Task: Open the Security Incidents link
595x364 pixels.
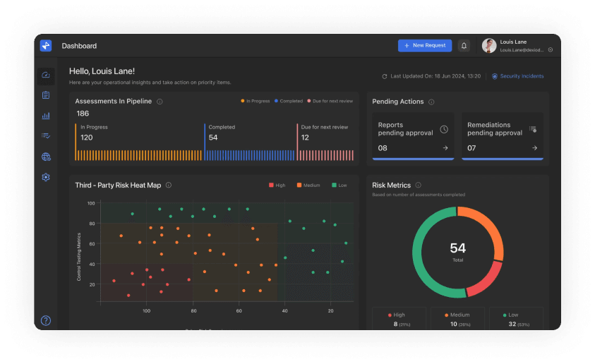Action: [517, 76]
